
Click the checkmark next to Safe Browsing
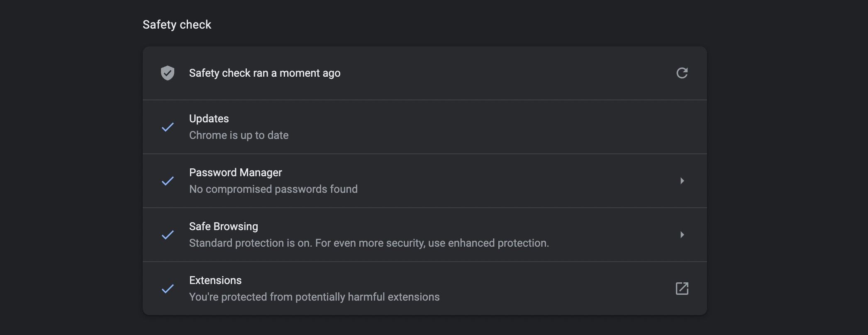point(168,235)
